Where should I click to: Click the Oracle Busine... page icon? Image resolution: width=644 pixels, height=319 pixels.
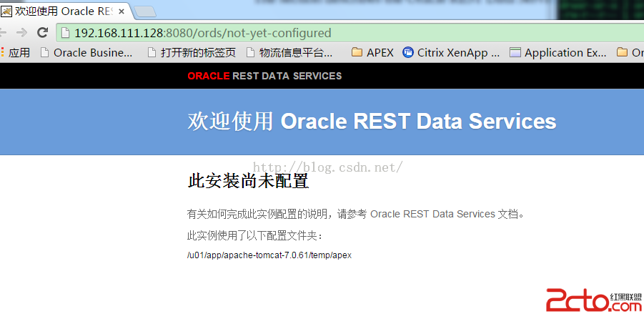tap(45, 53)
